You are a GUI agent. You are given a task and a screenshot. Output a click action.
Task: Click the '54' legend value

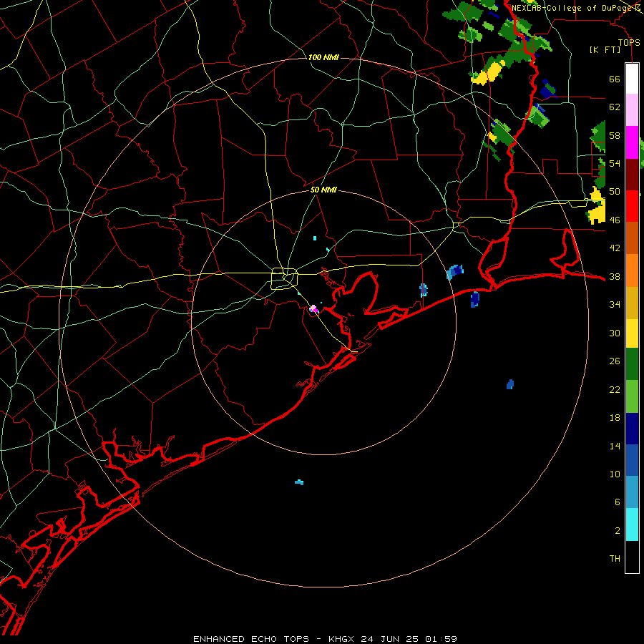coord(615,163)
